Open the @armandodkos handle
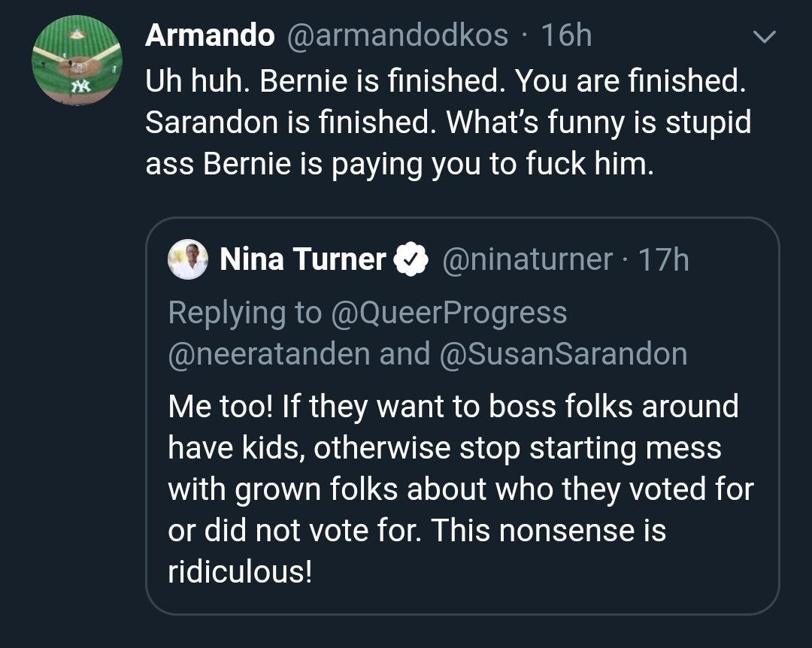Image resolution: width=812 pixels, height=648 pixels. click(x=397, y=36)
